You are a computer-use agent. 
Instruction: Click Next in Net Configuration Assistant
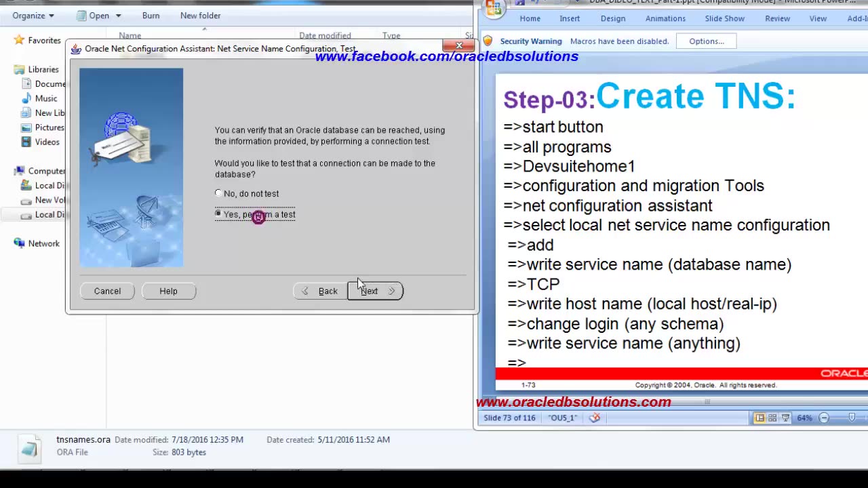[x=376, y=291]
